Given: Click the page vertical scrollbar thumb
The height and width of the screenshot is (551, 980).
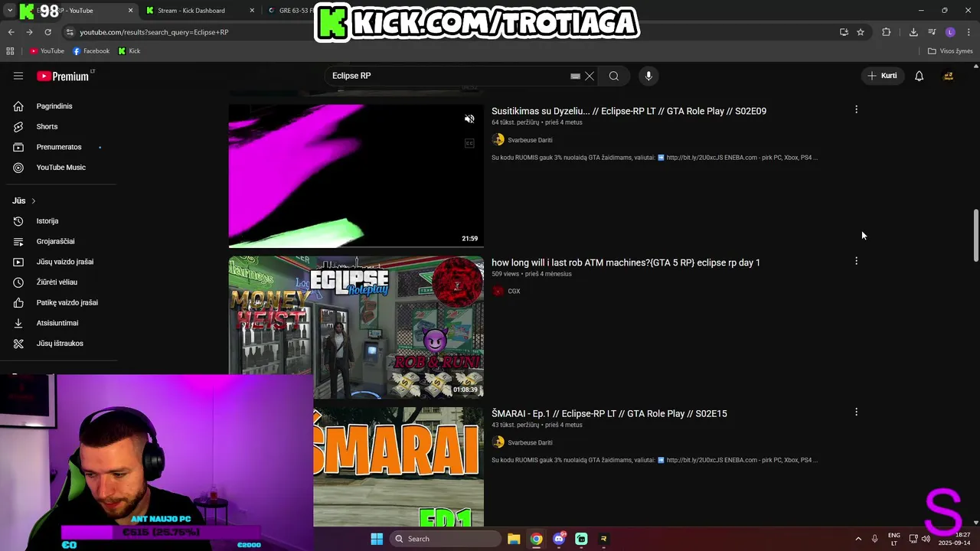Looking at the screenshot, I should (x=975, y=235).
